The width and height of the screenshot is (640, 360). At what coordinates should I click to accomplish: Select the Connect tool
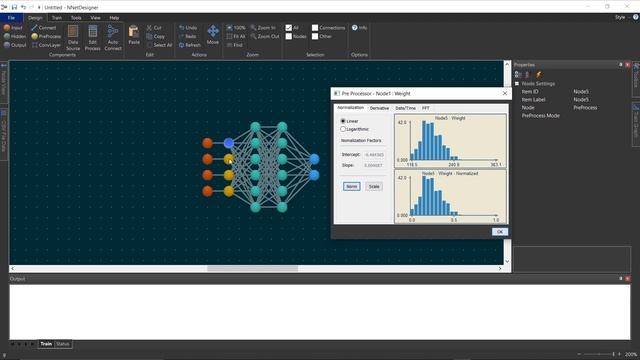pyautogui.click(x=44, y=28)
